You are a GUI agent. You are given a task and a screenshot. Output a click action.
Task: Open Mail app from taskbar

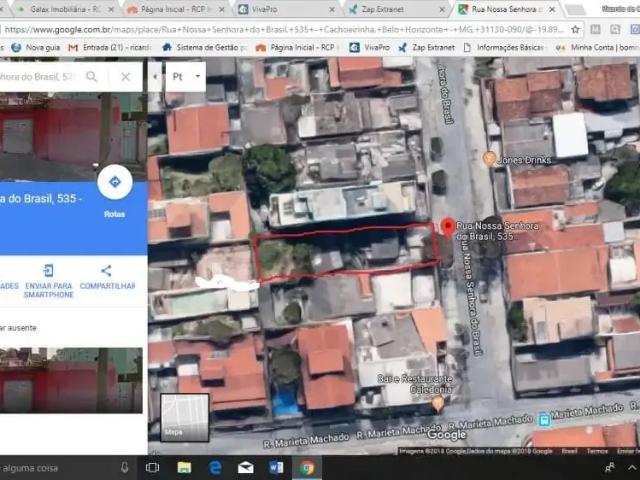click(246, 468)
